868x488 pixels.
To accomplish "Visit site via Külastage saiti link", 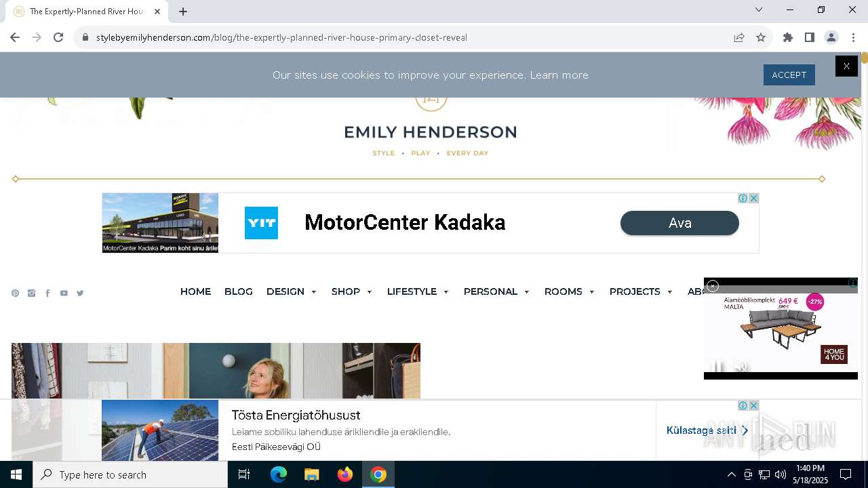I will [x=707, y=430].
